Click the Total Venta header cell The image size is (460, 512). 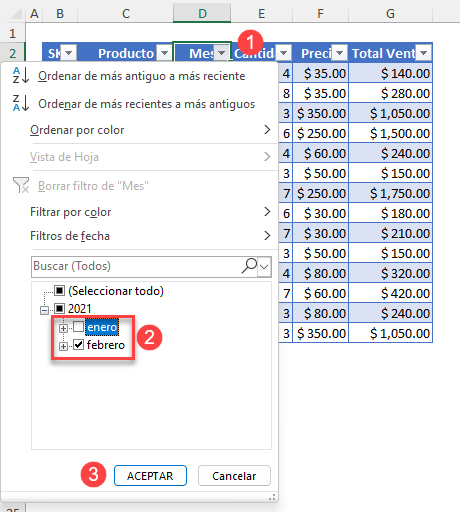pos(390,53)
